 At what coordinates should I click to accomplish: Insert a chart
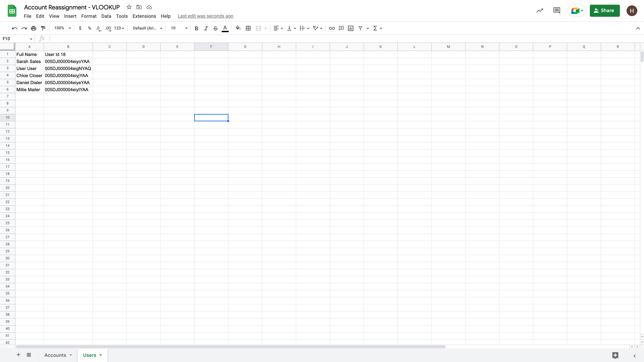pos(350,28)
